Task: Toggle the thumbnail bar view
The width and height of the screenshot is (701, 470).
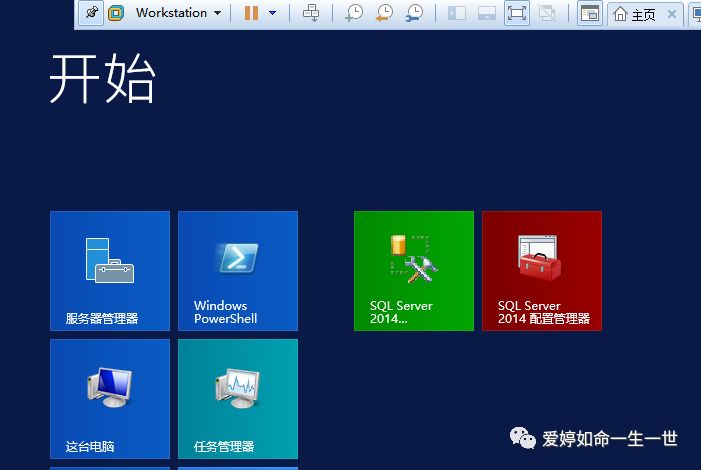Action: 486,13
